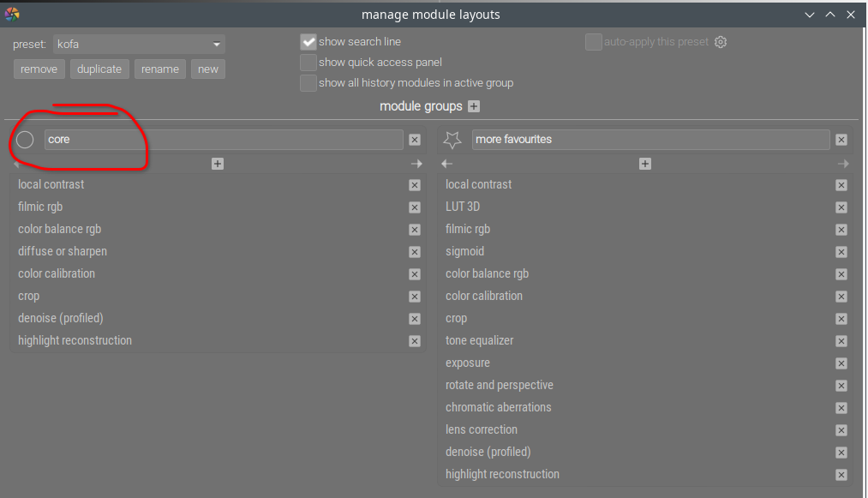
Task: Add a module to the core group
Action: [x=218, y=164]
